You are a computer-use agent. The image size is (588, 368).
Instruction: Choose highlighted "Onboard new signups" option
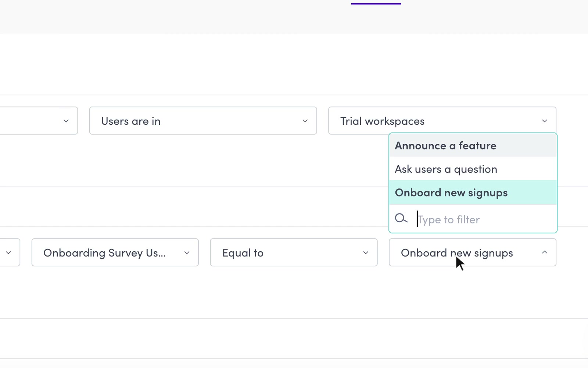473,192
